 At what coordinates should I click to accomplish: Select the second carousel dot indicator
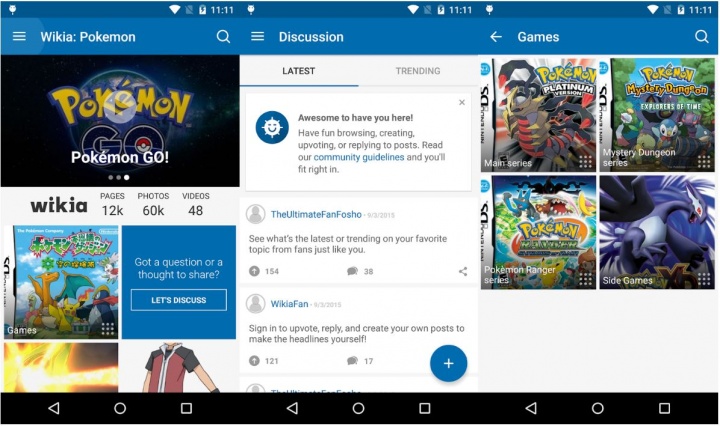point(118,177)
